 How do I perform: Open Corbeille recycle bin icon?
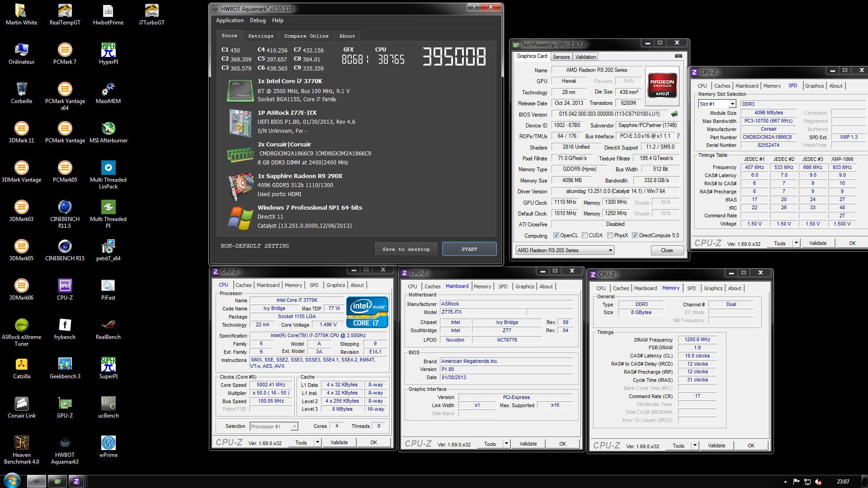[x=22, y=93]
